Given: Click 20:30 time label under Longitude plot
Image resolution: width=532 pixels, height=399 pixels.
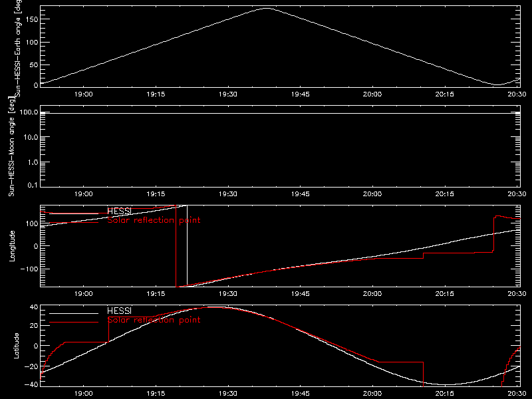Looking at the screenshot, I should click(x=517, y=294).
